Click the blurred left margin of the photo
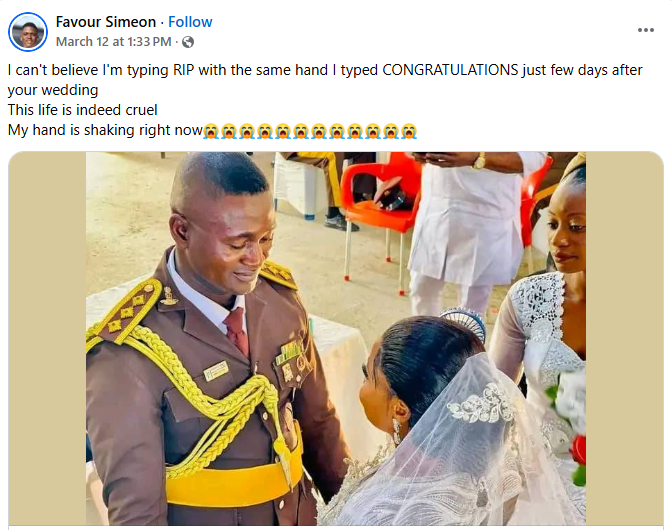Image resolution: width=672 pixels, height=530 pixels. tap(47, 340)
